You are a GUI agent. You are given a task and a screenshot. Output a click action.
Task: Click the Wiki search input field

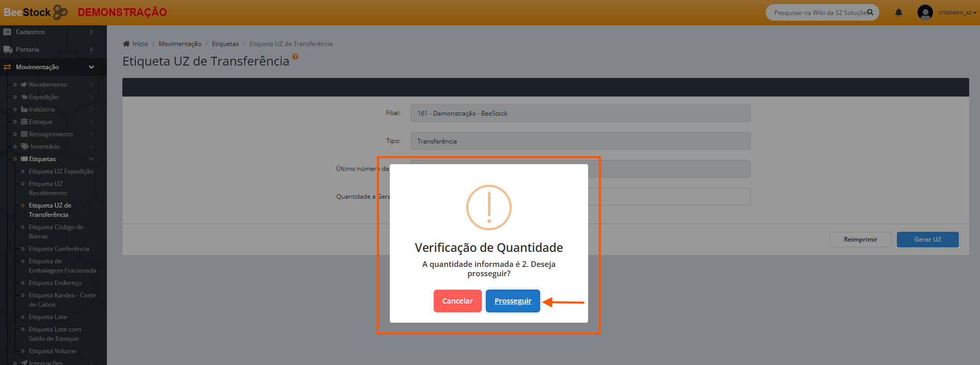tap(818, 12)
